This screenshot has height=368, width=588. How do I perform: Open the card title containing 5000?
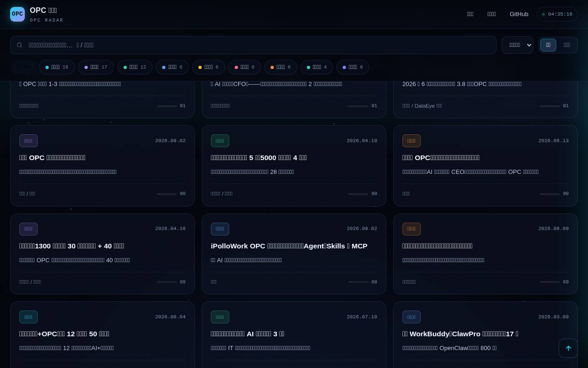click(259, 158)
